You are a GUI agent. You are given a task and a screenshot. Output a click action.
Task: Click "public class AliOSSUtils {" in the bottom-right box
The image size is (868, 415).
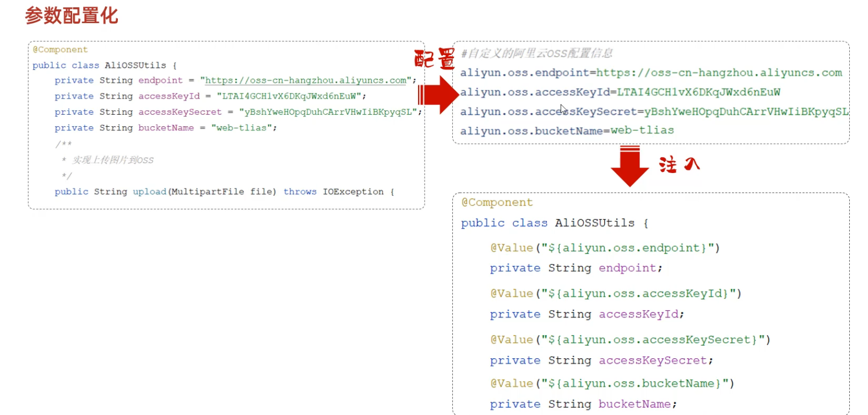(x=555, y=223)
